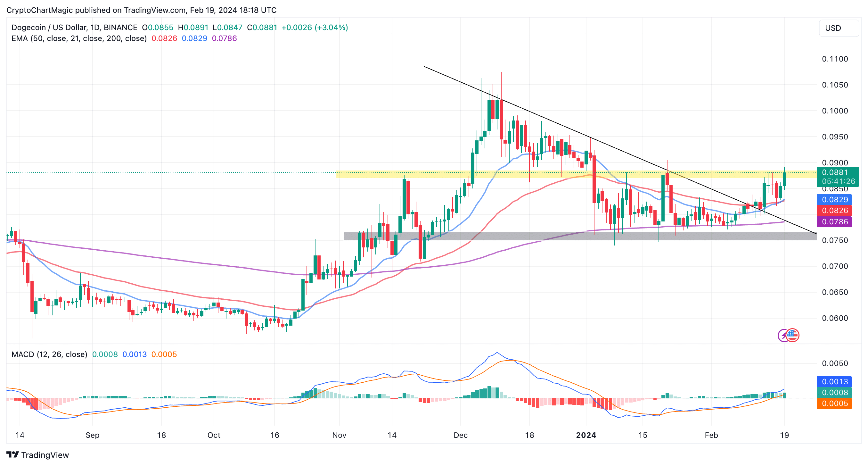Click the Feb label on the time axis

point(711,435)
